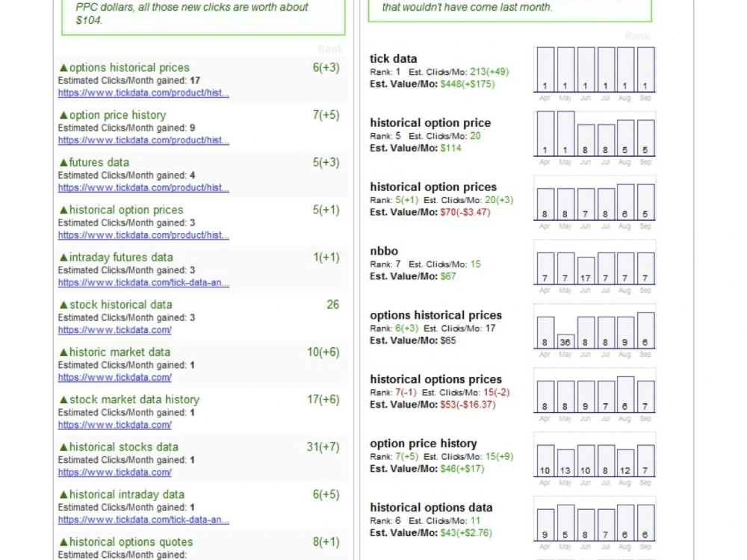Open the link under stock market data history
The image size is (747, 560).
pos(115,425)
